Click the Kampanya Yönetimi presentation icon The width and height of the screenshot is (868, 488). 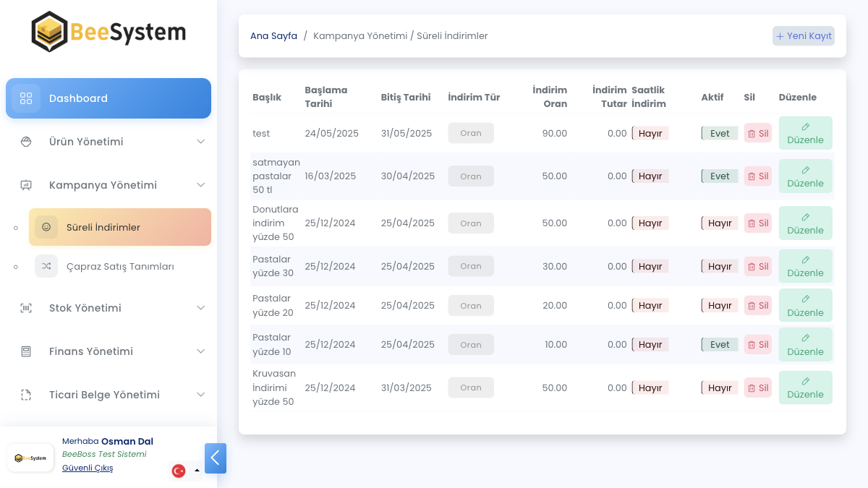[26, 185]
